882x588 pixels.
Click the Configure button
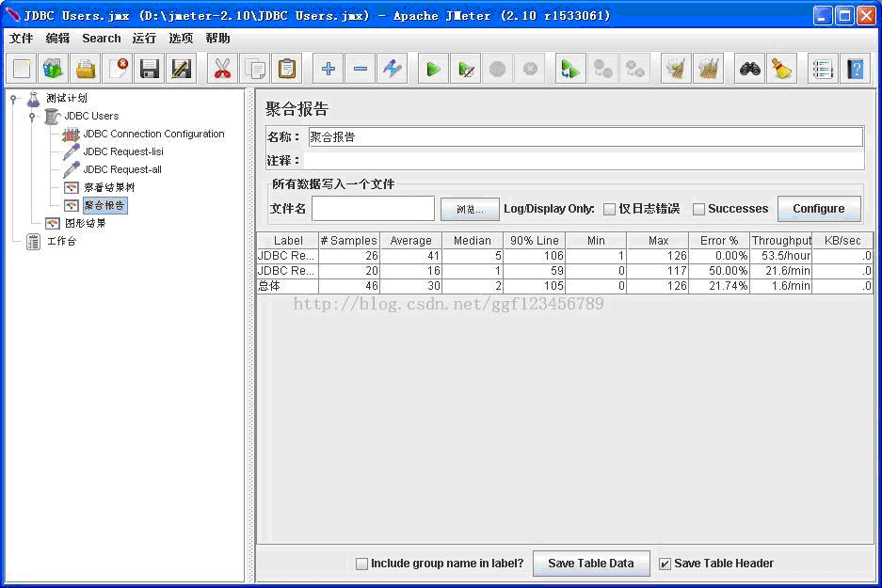tap(819, 209)
